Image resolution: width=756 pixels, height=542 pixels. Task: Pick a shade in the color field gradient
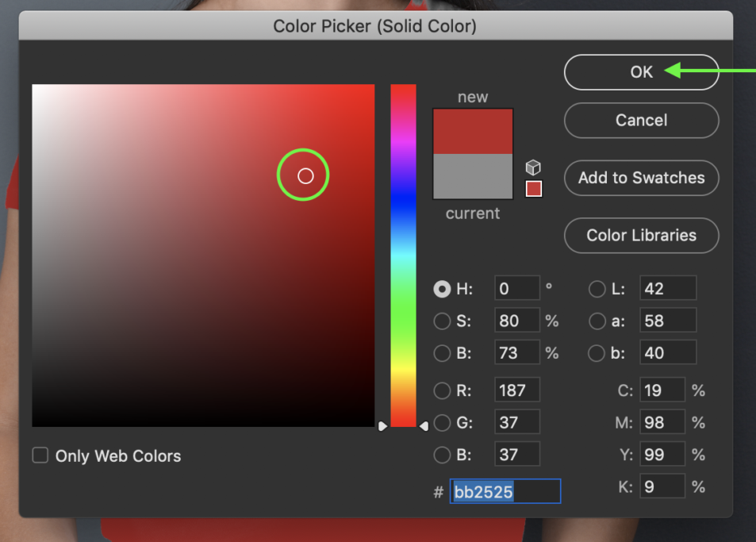pyautogui.click(x=203, y=254)
